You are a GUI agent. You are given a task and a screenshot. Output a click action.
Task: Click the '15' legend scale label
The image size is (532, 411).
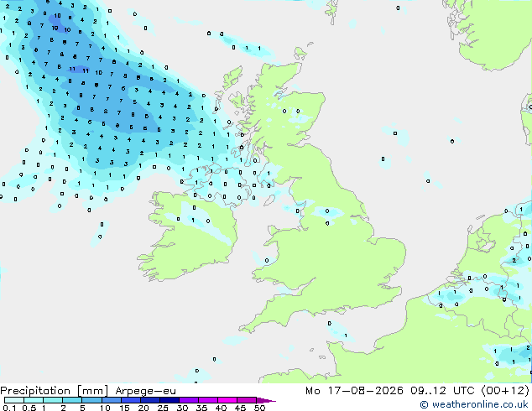pos(124,408)
